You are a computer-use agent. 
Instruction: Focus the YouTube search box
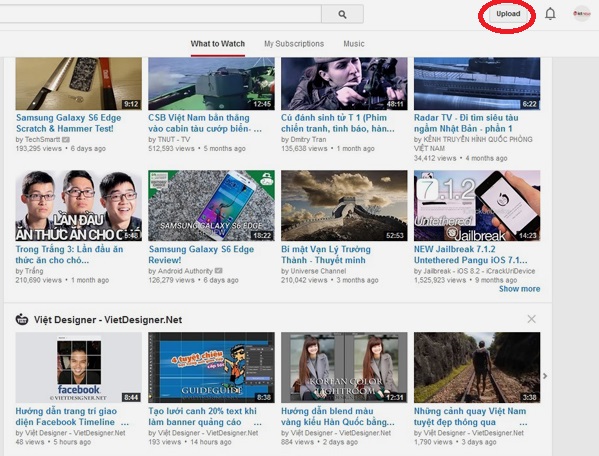[160, 15]
